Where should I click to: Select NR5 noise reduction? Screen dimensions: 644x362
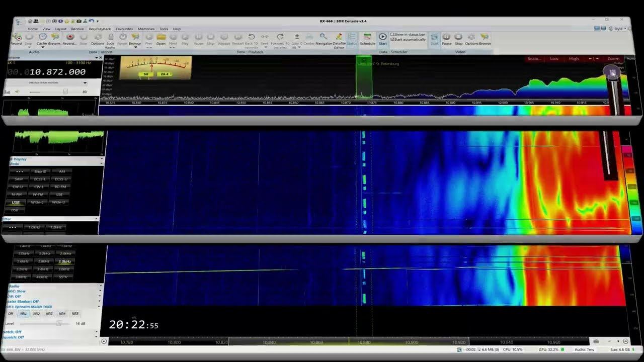coord(75,314)
